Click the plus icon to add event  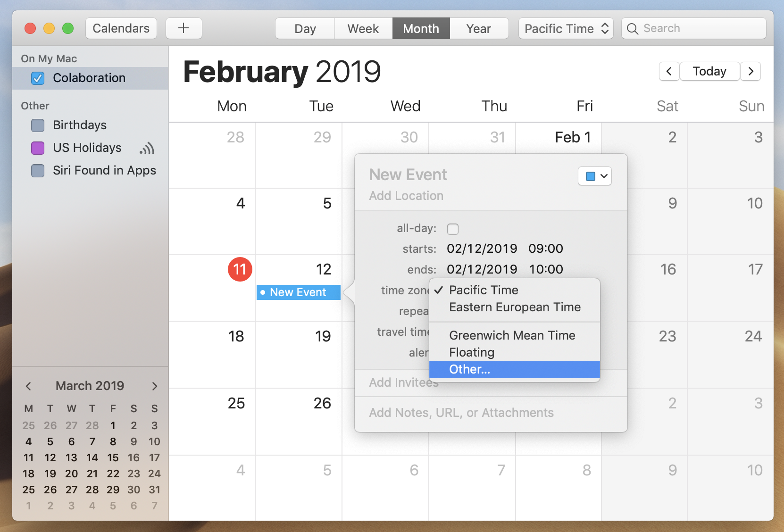[x=183, y=28]
